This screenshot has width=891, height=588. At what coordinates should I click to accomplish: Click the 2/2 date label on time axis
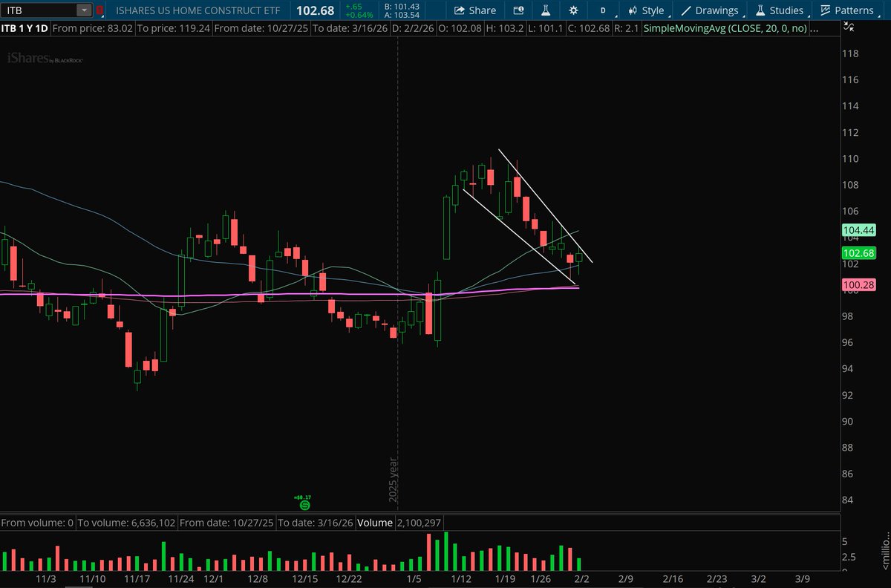coord(581,578)
